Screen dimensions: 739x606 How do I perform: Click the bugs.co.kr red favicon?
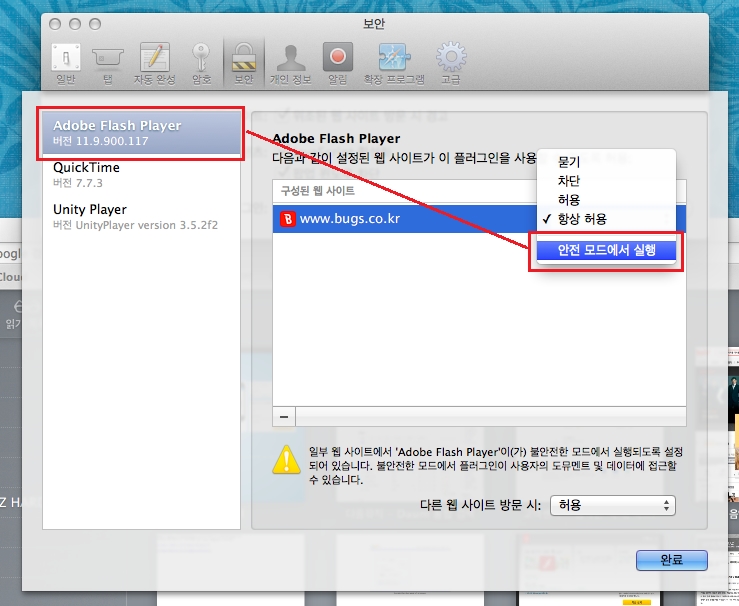coord(287,219)
